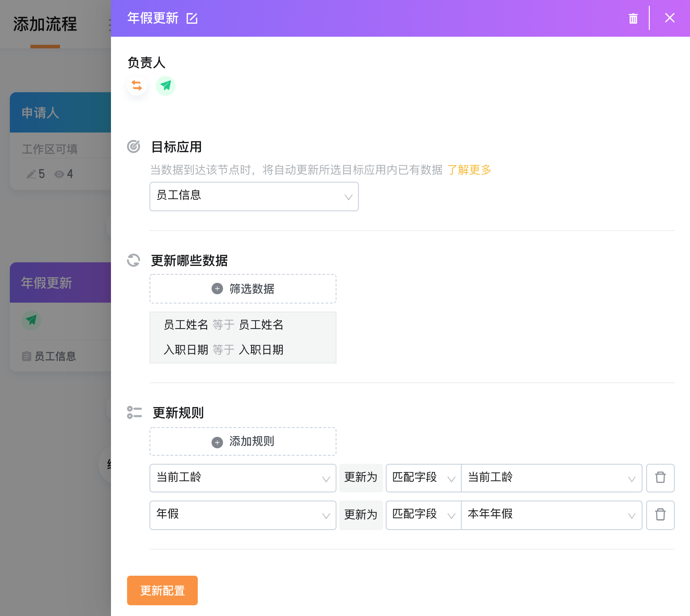
Task: Delete the 年假更新 node via trash icon
Action: click(x=633, y=18)
